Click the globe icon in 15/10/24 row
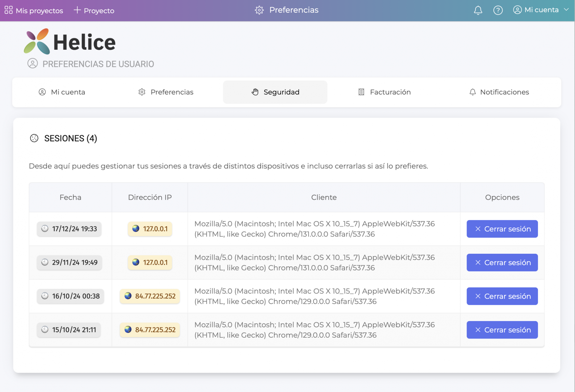This screenshot has height=392, width=575. pyautogui.click(x=128, y=329)
